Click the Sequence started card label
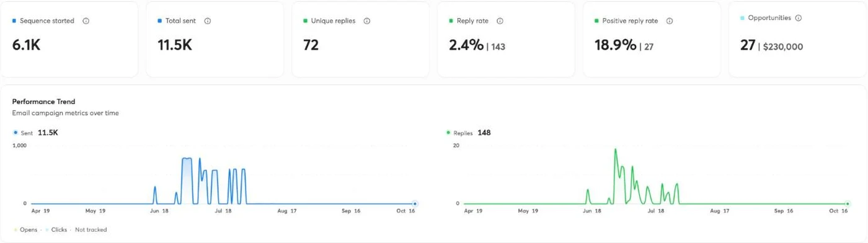This screenshot has width=868, height=243. [x=46, y=20]
